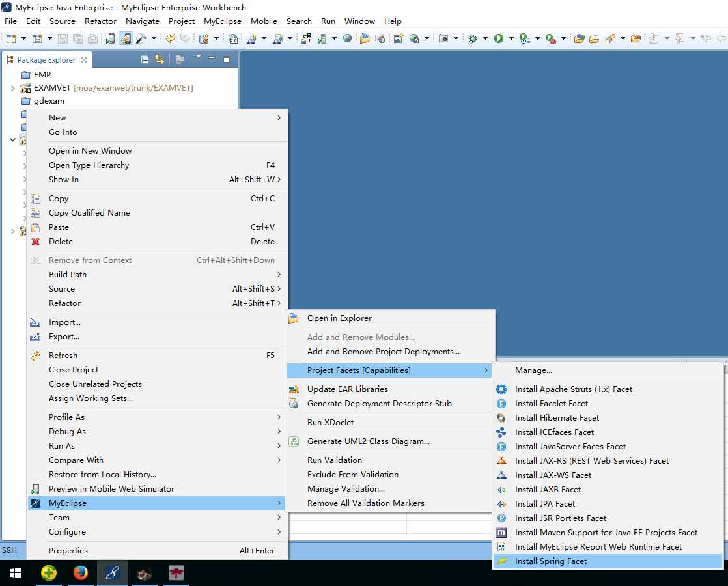Open dropdown arrow next to Debug bug icon
The width and height of the screenshot is (728, 586).
coord(485,38)
